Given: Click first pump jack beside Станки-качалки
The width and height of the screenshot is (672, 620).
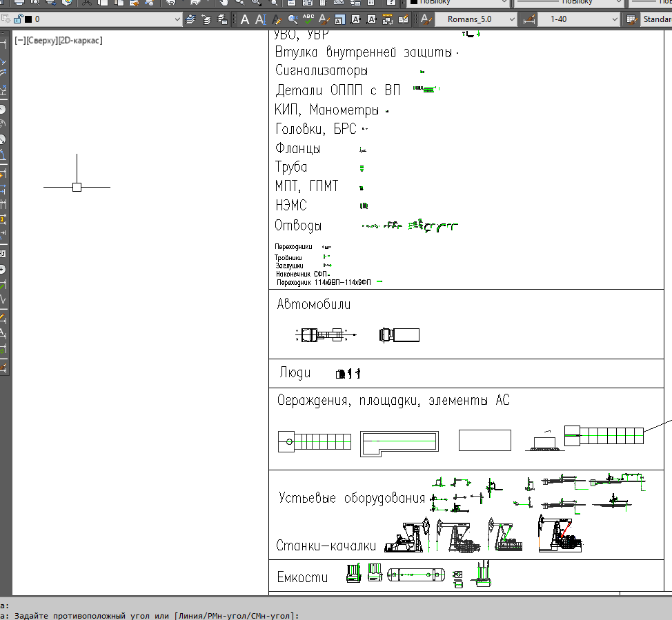Looking at the screenshot, I should coord(407,534).
